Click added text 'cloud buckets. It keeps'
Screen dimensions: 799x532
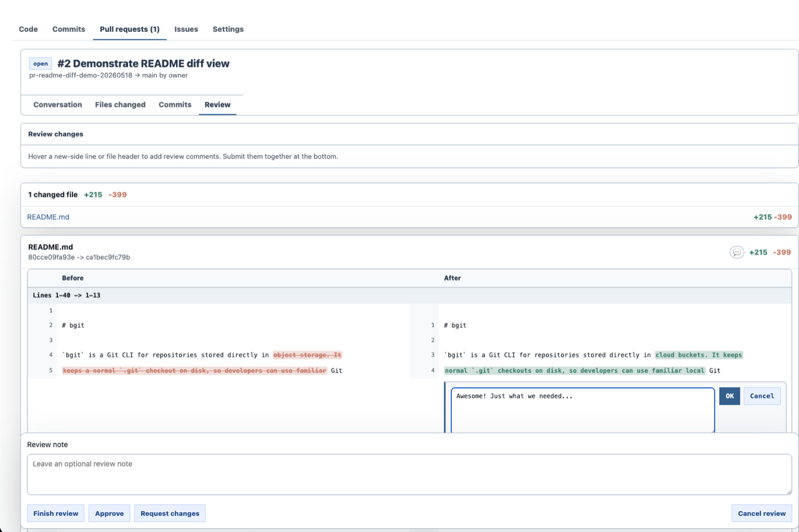(699, 355)
